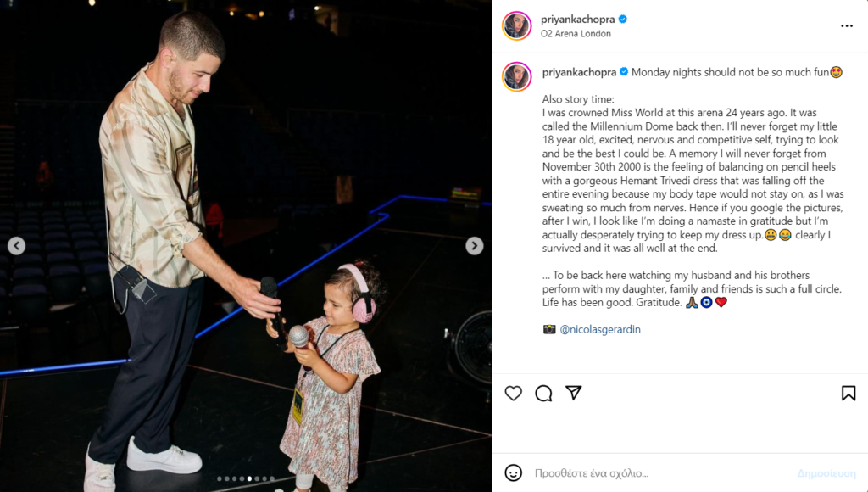Open comments with the speech bubble icon
The width and height of the screenshot is (868, 492).
coord(543,393)
